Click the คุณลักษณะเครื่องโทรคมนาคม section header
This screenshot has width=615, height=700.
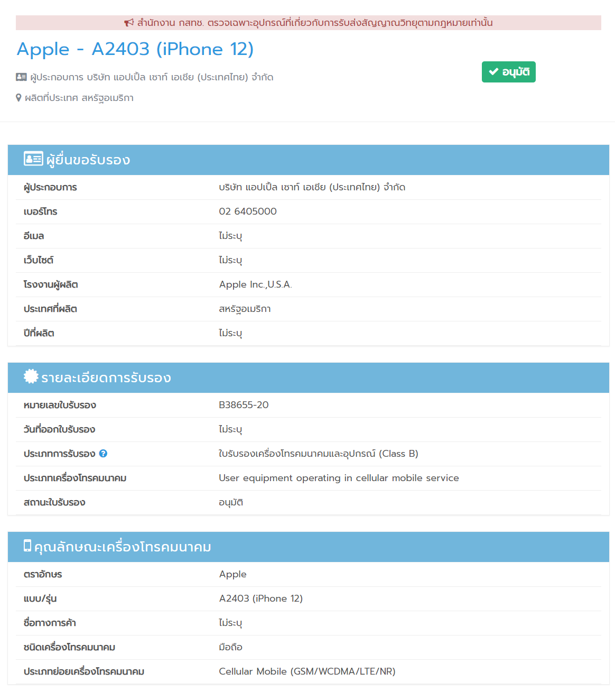pyautogui.click(x=309, y=547)
